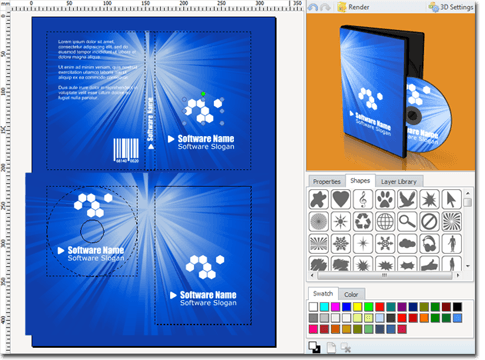Choose the magenta swatch
Image resolution: width=485 pixels, height=360 pixels.
coord(335,307)
